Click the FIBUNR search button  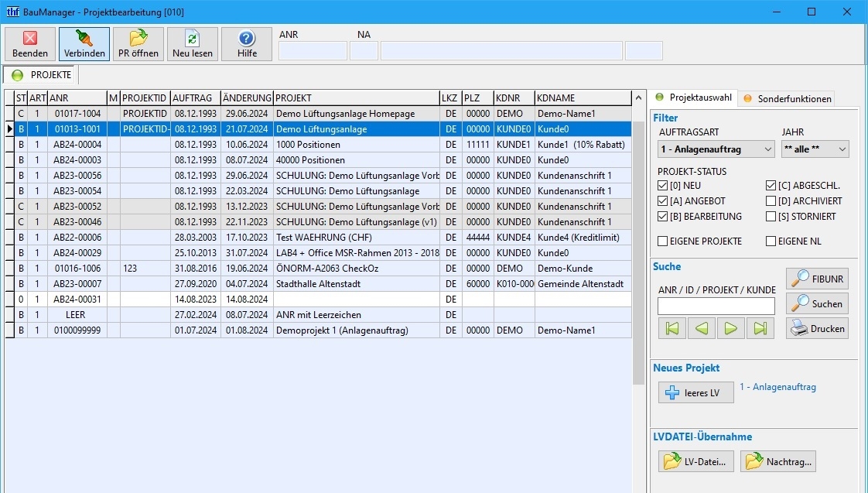817,279
